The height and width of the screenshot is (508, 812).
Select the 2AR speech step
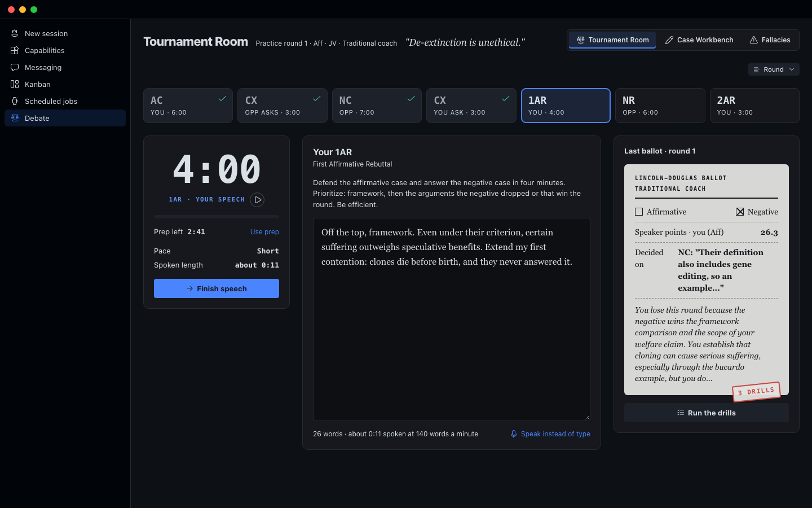(x=754, y=106)
